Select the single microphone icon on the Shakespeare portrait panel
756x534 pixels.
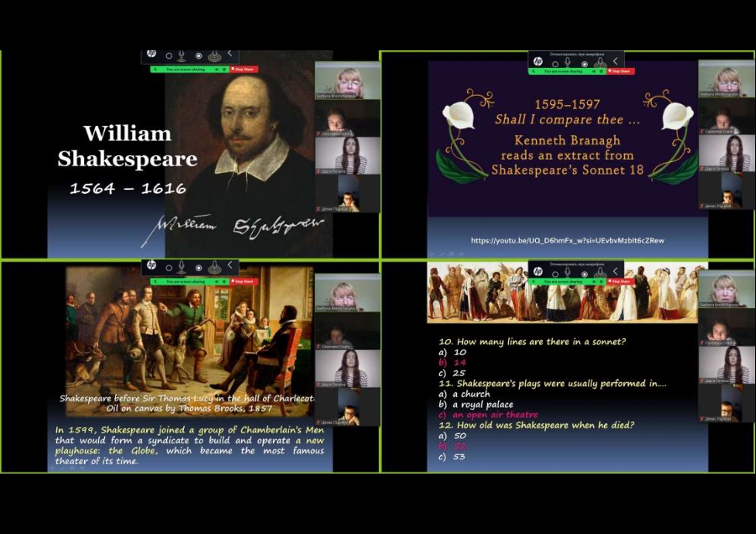coord(181,56)
